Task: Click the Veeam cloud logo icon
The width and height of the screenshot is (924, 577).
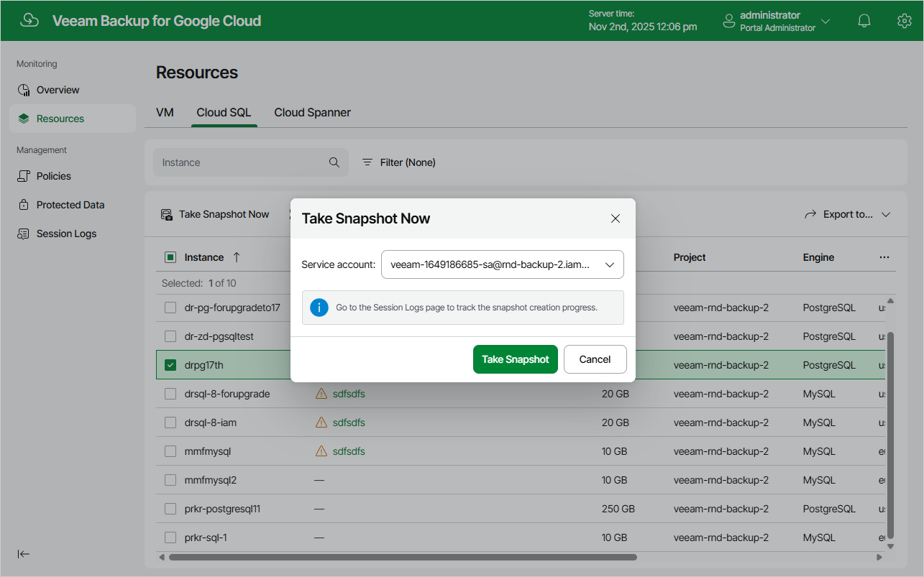Action: point(29,20)
